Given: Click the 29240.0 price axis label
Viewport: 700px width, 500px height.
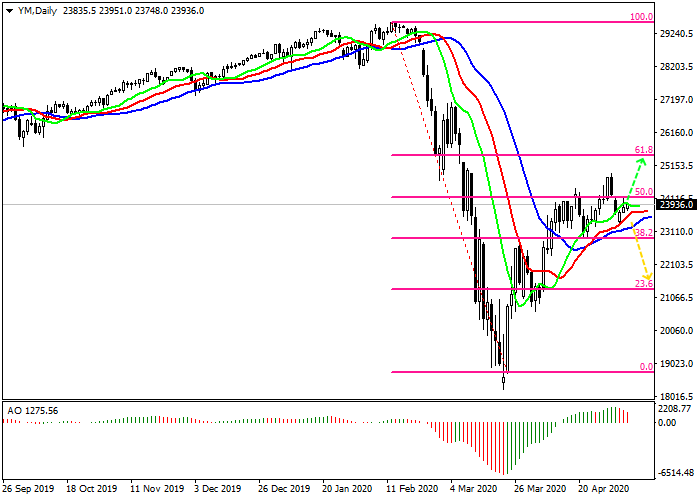Looking at the screenshot, I should click(x=677, y=34).
